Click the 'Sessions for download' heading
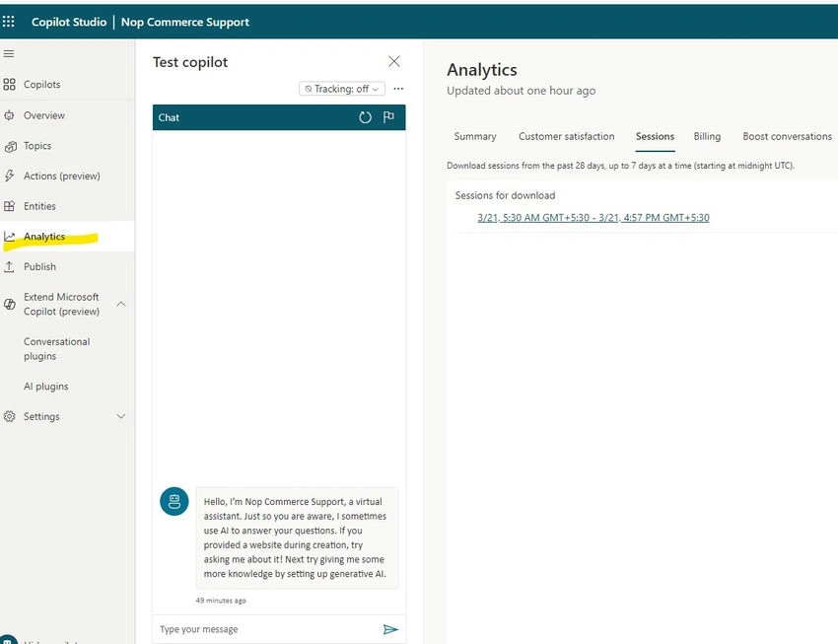Viewport: 838px width, 644px height. [x=505, y=195]
